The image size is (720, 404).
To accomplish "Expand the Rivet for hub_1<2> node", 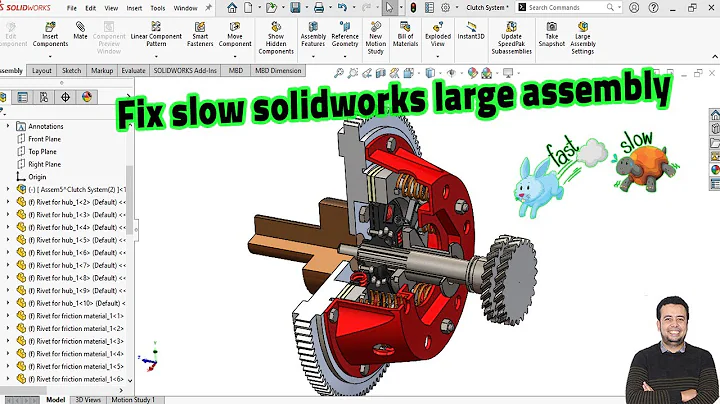I will pyautogui.click(x=8, y=202).
